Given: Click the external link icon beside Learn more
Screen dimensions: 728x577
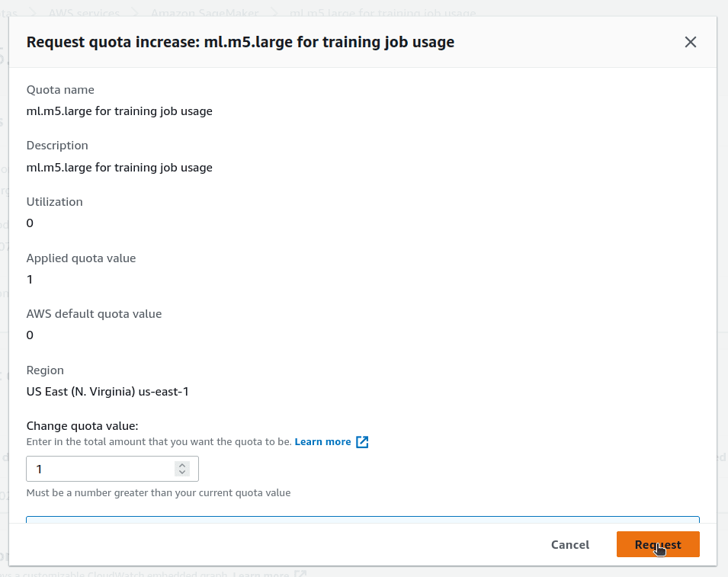Looking at the screenshot, I should coord(362,442).
